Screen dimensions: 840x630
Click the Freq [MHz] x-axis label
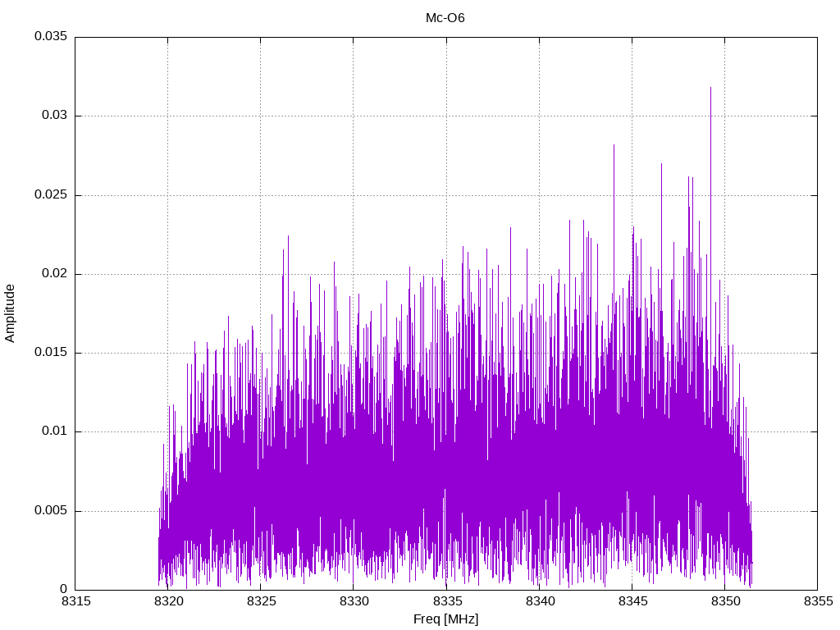tap(445, 619)
